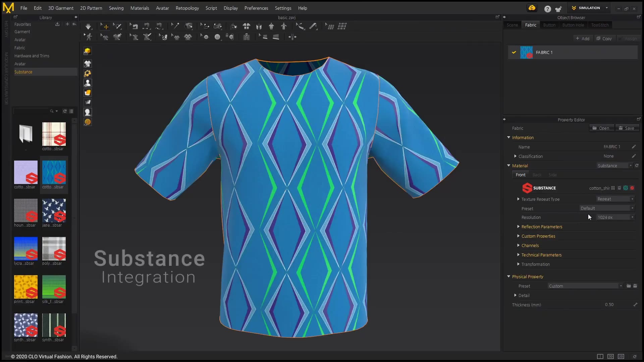Open the Material type Substance dropdown

[x=614, y=166]
